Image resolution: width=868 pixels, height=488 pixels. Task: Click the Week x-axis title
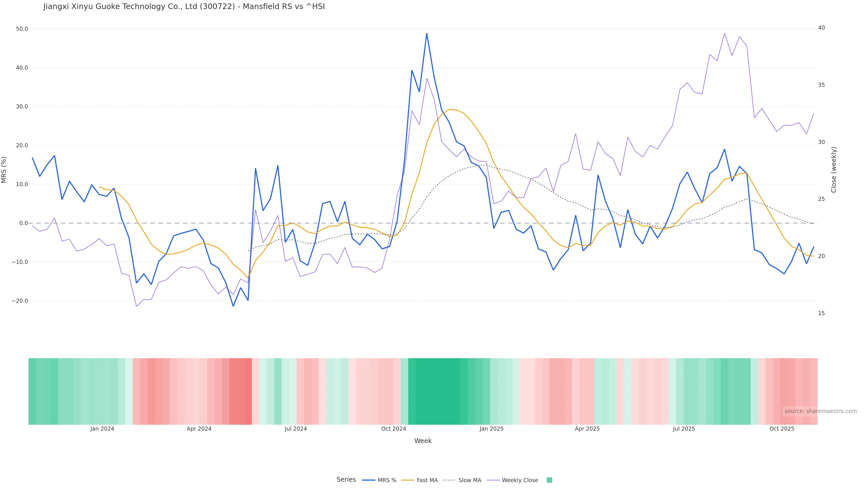pos(423,441)
